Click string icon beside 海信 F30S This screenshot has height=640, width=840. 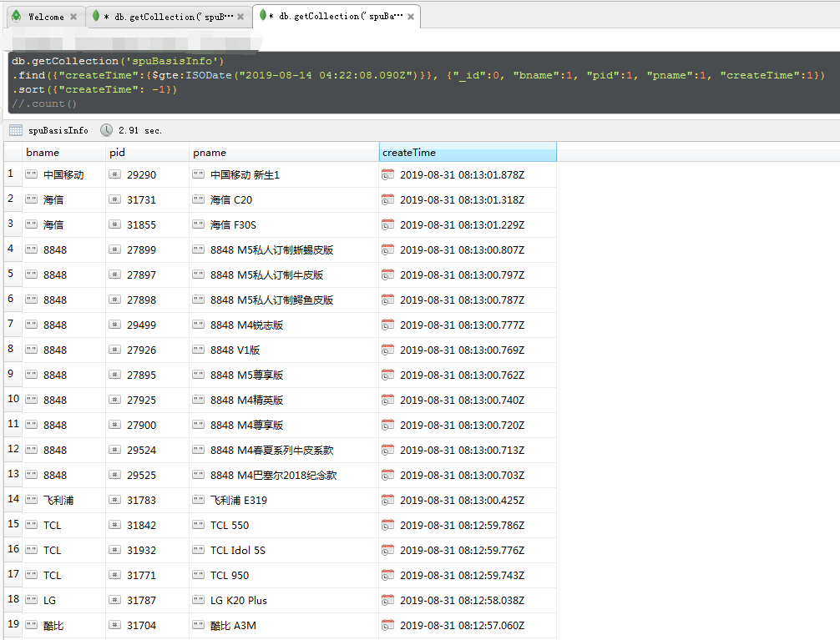[x=198, y=224]
